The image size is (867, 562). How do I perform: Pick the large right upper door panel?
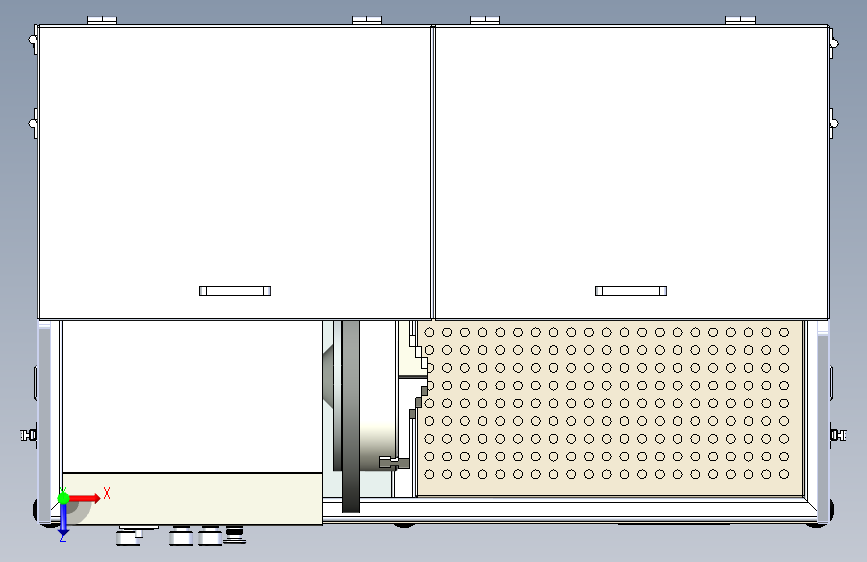[631, 172]
